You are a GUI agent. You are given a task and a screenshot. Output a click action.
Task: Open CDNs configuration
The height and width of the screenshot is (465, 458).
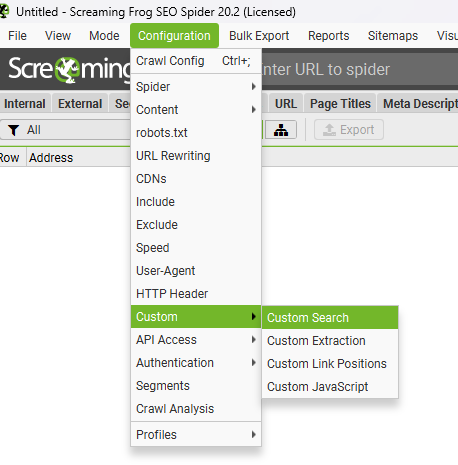(x=196, y=179)
